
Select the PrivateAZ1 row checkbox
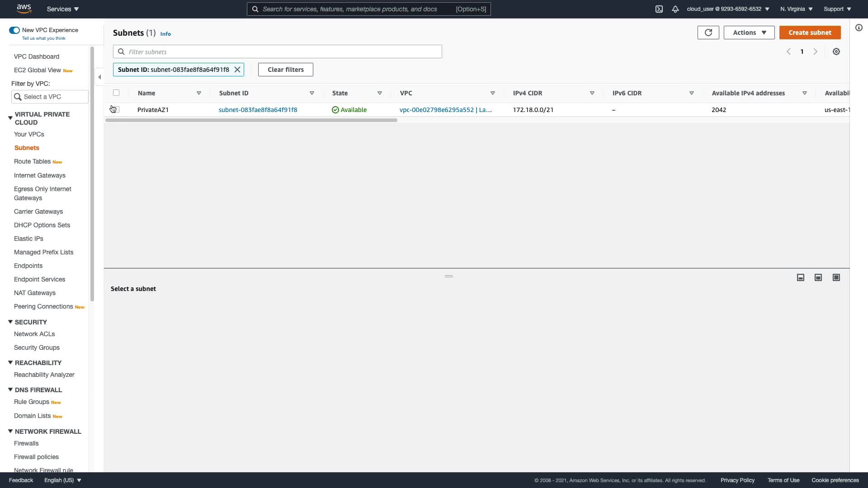(116, 110)
